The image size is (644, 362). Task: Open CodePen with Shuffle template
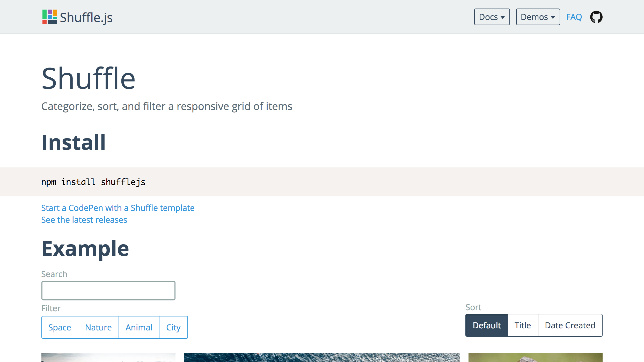(x=118, y=208)
